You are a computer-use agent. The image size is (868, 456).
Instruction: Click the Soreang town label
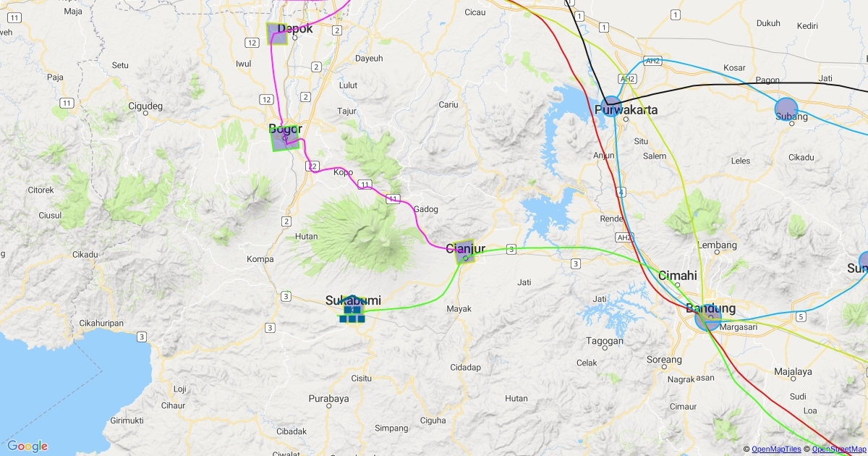[x=664, y=360]
